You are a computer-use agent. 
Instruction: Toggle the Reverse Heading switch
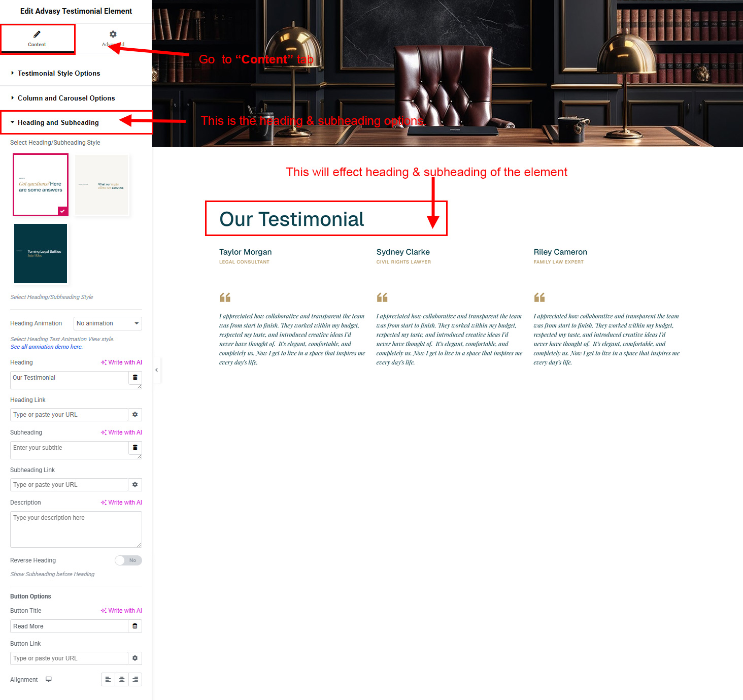pos(128,560)
